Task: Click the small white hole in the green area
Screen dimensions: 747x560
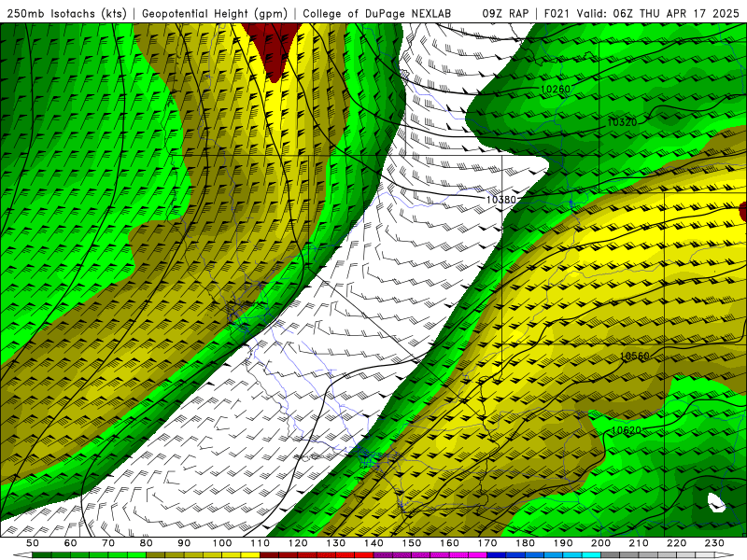Action: [x=716, y=503]
